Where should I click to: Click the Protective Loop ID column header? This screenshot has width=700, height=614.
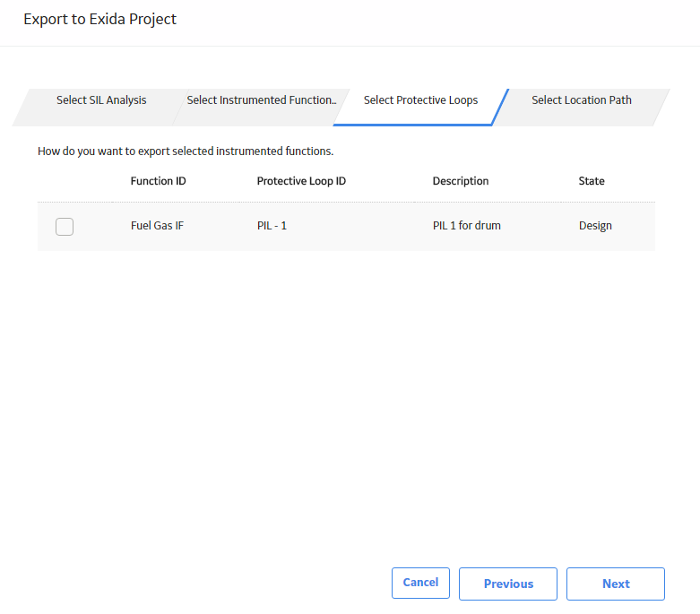point(301,181)
